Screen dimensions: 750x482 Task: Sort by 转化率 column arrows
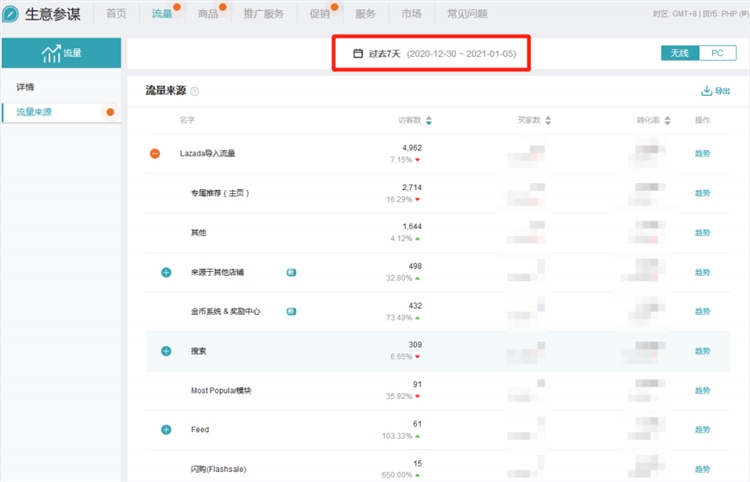(x=667, y=120)
